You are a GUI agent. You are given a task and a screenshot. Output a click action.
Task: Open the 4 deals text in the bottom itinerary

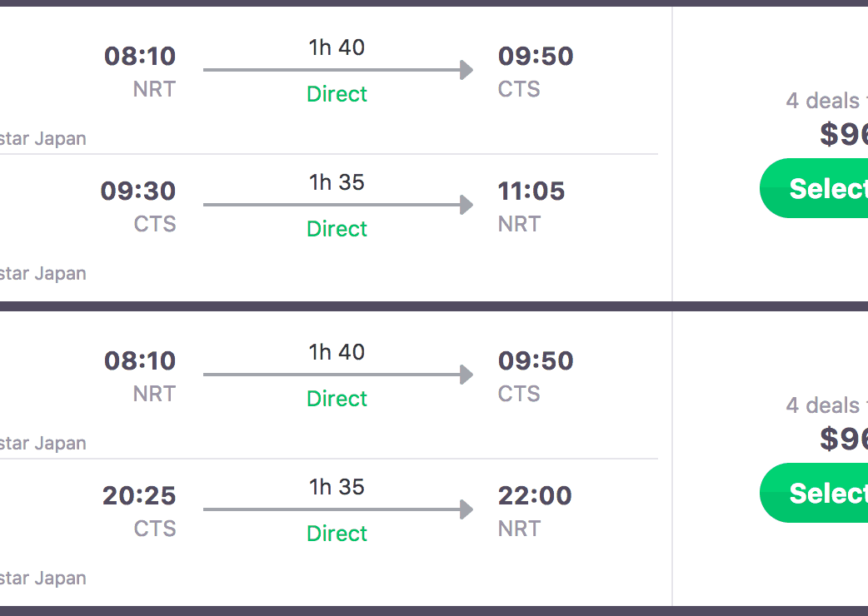point(825,405)
